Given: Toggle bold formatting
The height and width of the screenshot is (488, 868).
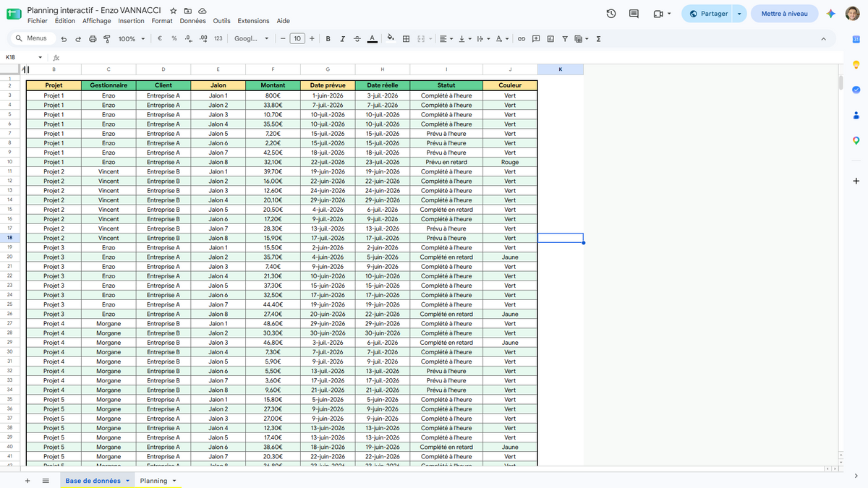Looking at the screenshot, I should pos(328,39).
